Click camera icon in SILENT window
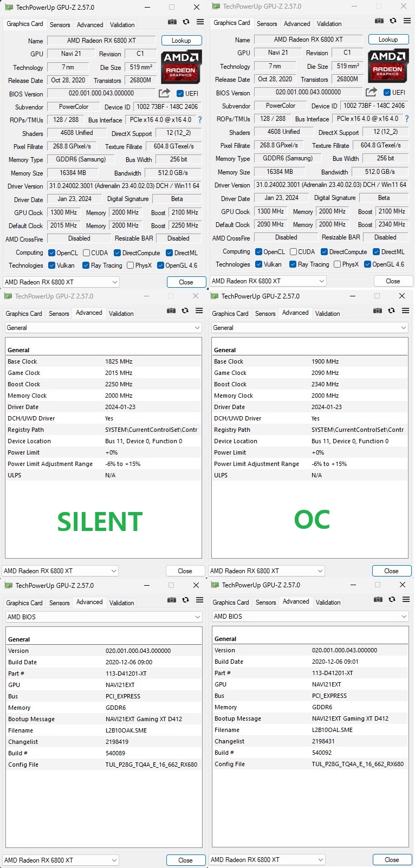 [171, 310]
